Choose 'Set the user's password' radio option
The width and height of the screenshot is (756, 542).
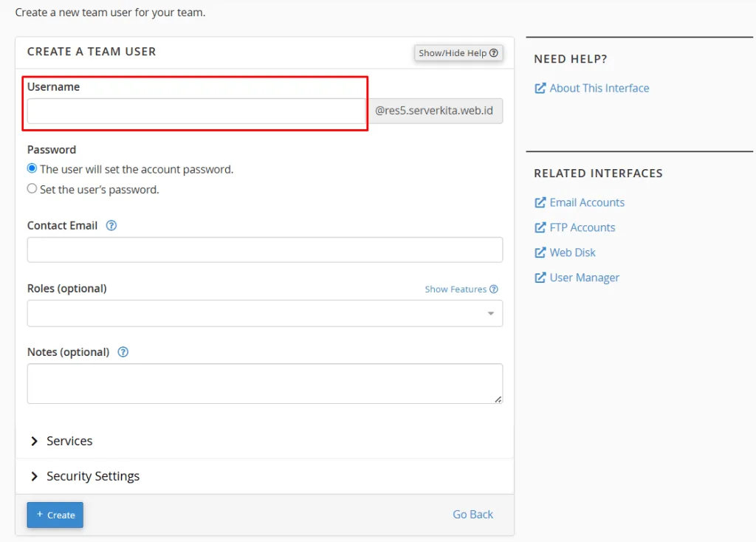(32, 188)
